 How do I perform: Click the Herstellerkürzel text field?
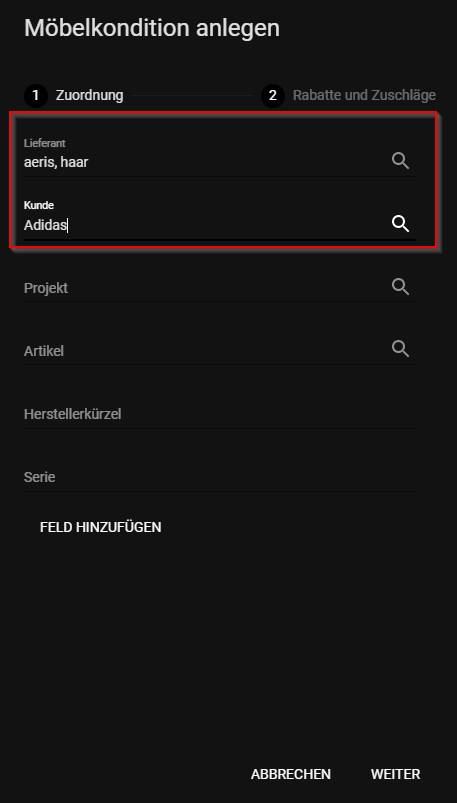click(x=220, y=414)
